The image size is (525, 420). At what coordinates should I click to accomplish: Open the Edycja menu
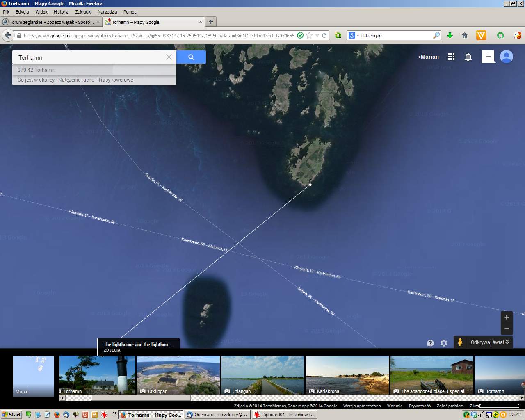22,12
